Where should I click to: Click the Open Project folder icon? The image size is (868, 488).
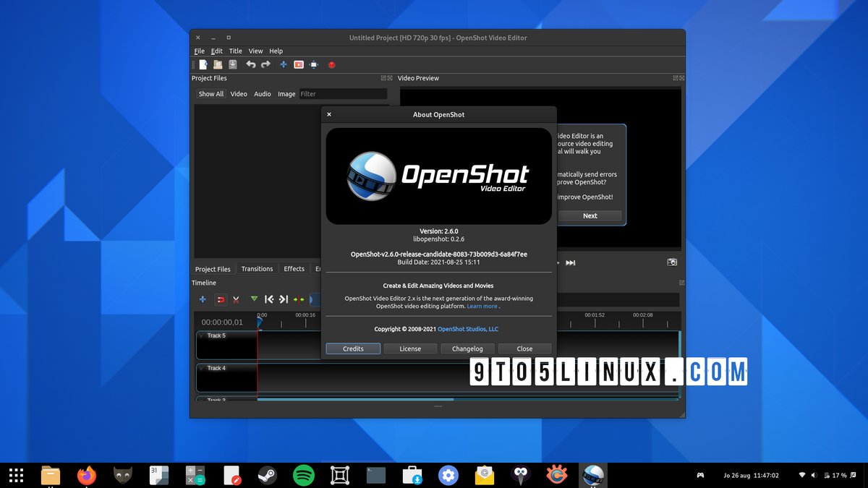tap(218, 64)
